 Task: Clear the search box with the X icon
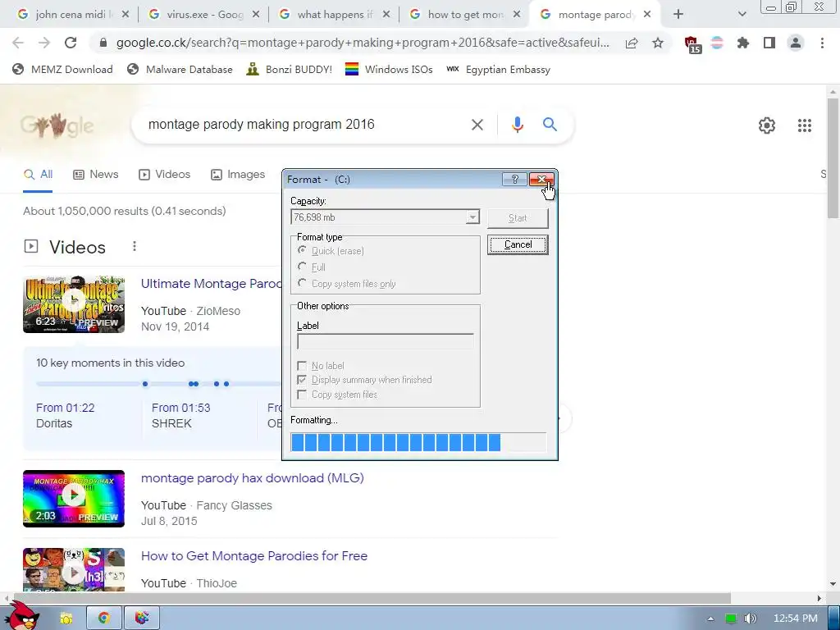tap(477, 125)
